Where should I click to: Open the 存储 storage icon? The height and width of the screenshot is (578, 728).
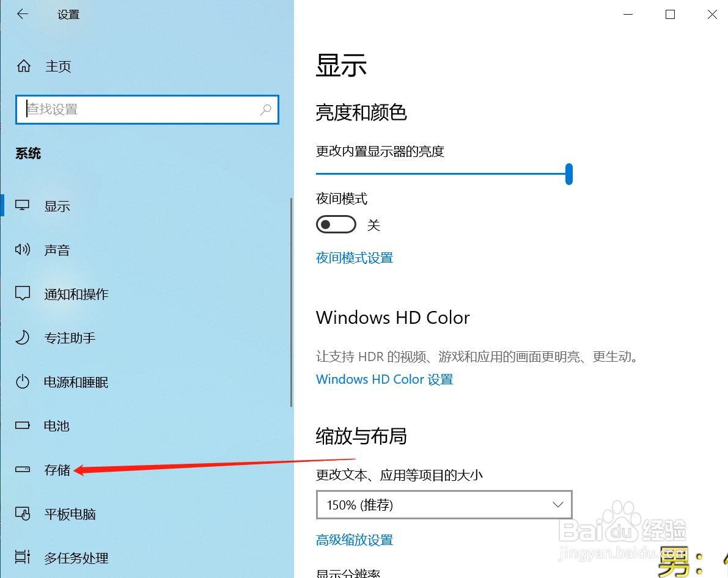(22, 469)
